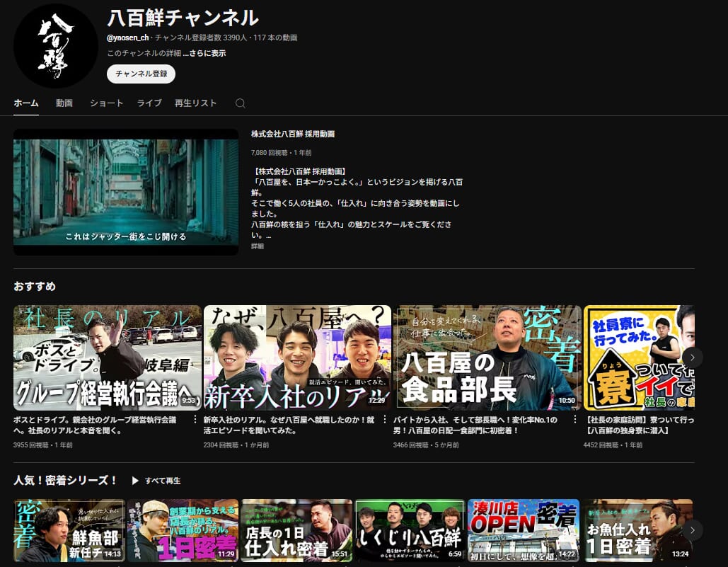728x567 pixels.
Task: Show next videos in 密着シリーズ carousel
Action: pos(692,530)
